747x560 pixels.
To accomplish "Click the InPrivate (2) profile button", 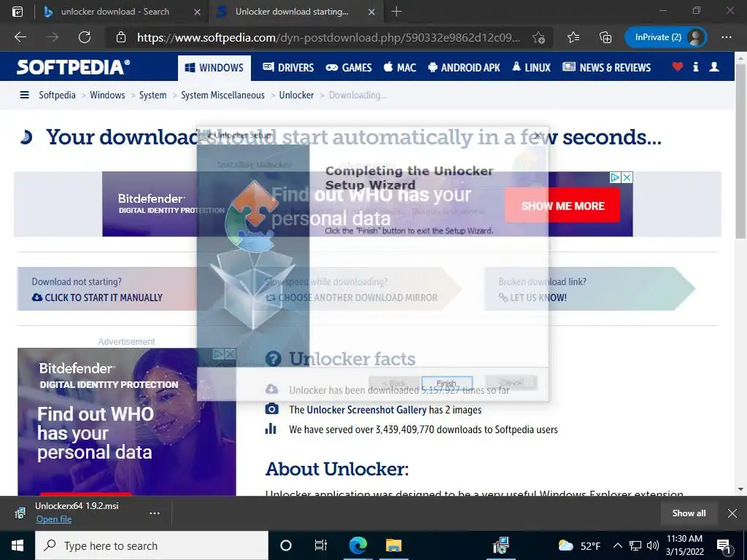I will (665, 37).
